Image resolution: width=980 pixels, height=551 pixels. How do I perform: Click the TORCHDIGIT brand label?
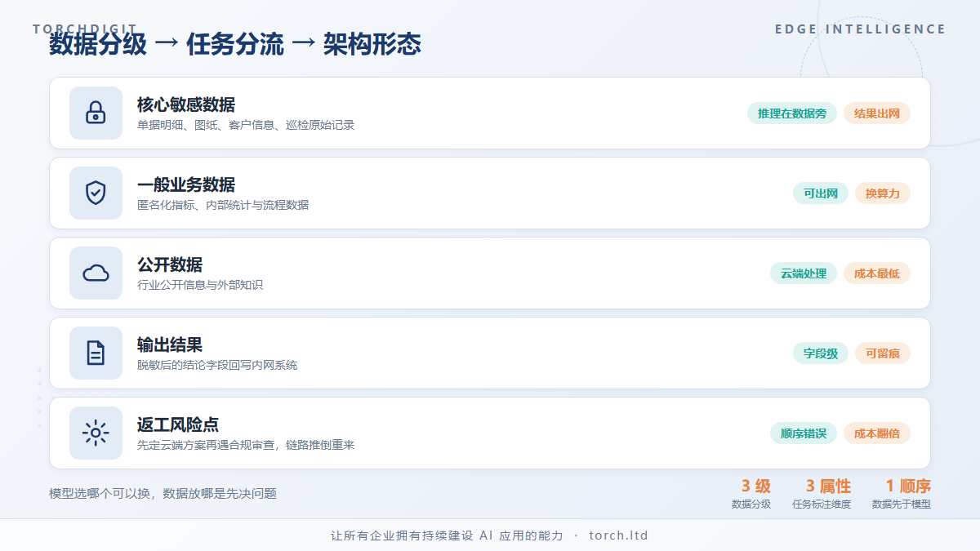[85, 29]
